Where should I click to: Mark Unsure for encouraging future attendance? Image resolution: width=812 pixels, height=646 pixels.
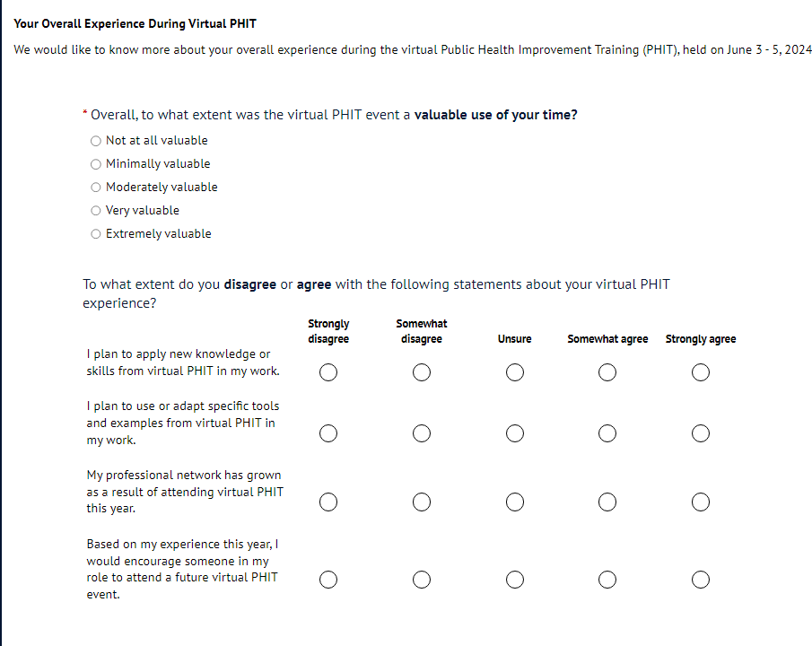coord(515,580)
